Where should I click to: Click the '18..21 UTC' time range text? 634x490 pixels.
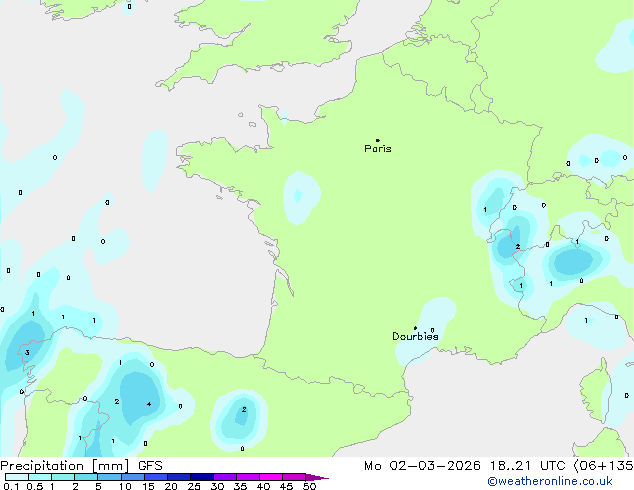pyautogui.click(x=527, y=466)
